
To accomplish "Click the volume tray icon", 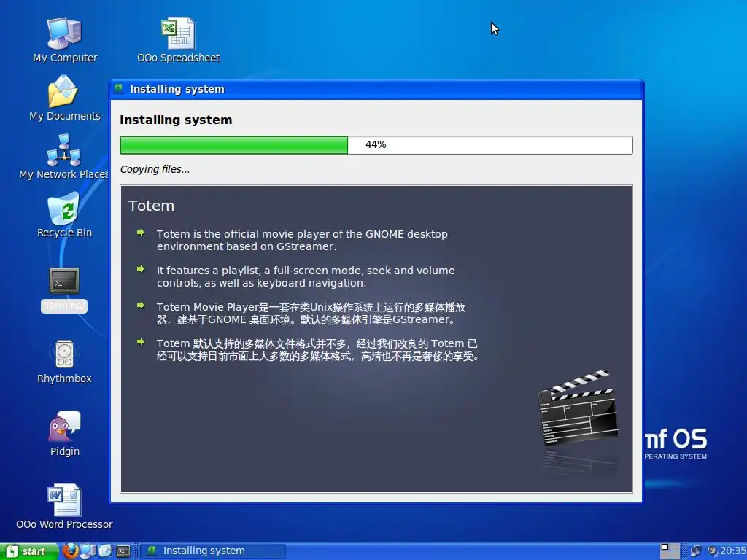I will click(x=713, y=551).
